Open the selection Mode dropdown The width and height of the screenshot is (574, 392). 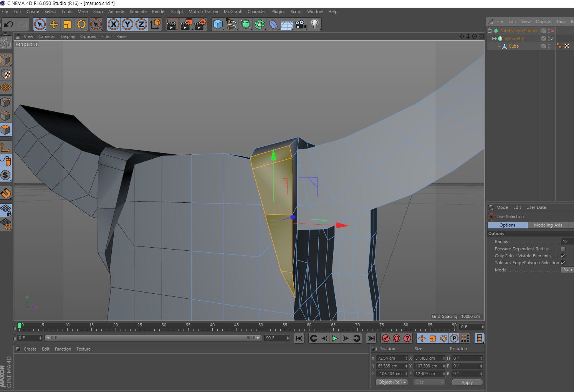click(567, 270)
